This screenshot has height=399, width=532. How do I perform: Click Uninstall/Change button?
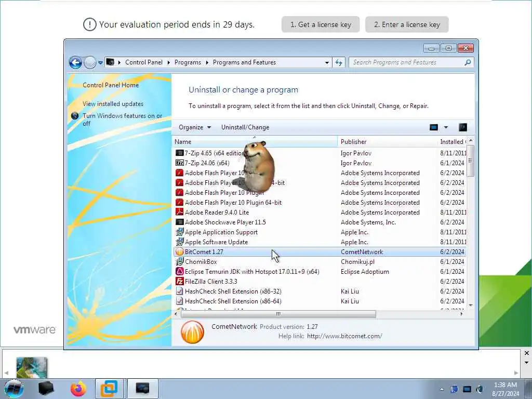click(245, 127)
